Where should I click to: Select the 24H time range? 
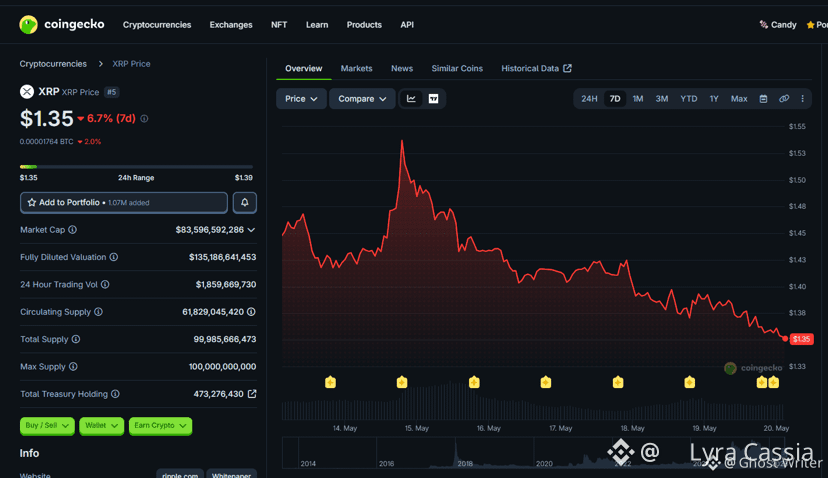[589, 99]
